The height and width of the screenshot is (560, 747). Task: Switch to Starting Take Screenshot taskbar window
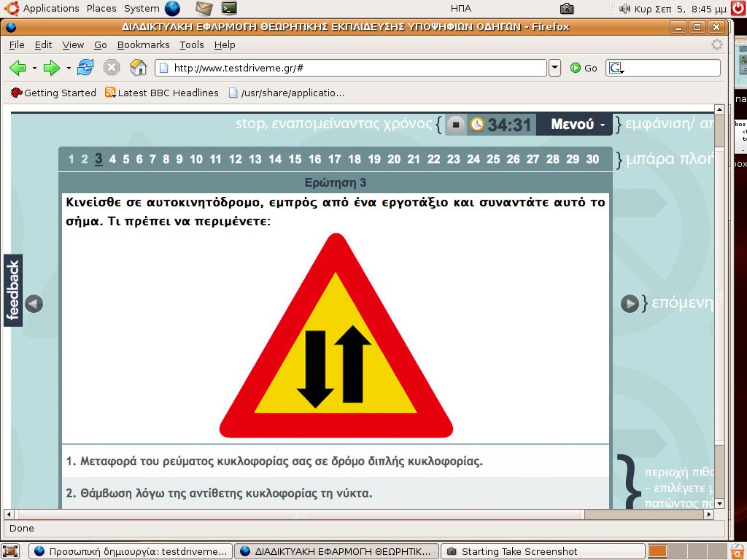[543, 551]
